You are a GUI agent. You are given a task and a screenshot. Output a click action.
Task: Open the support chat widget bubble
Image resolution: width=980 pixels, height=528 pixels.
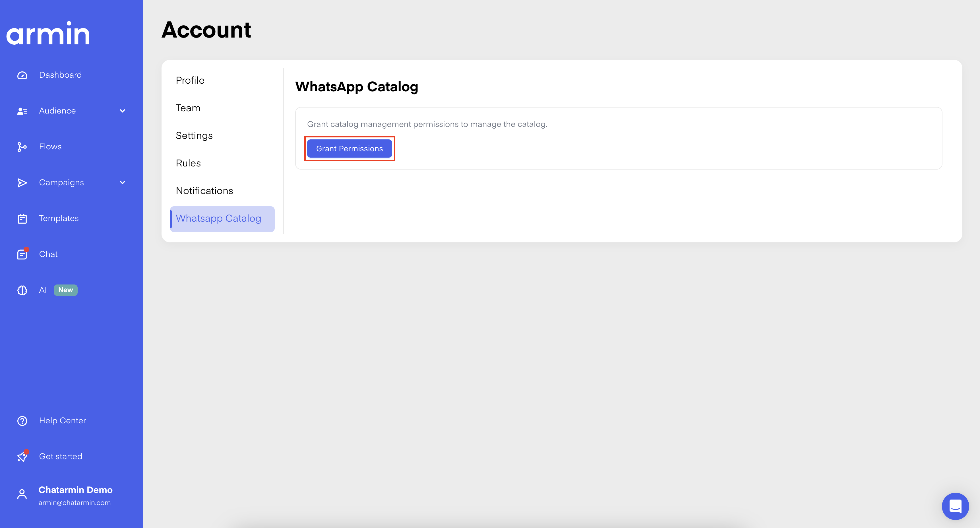point(955,506)
